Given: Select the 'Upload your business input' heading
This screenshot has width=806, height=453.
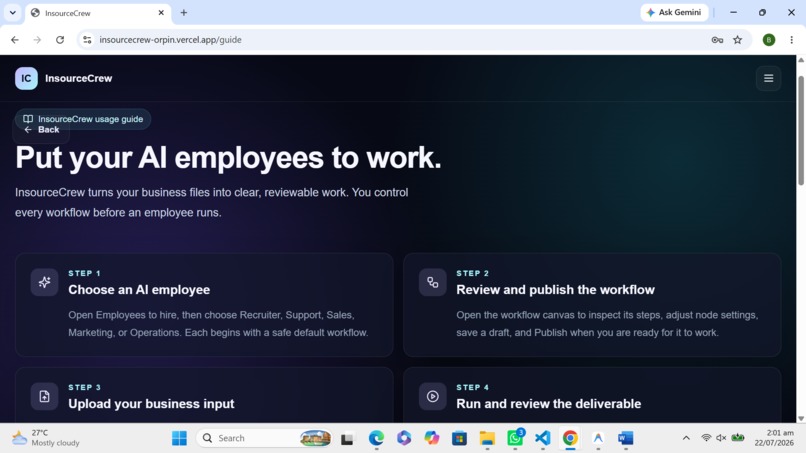Looking at the screenshot, I should [151, 404].
